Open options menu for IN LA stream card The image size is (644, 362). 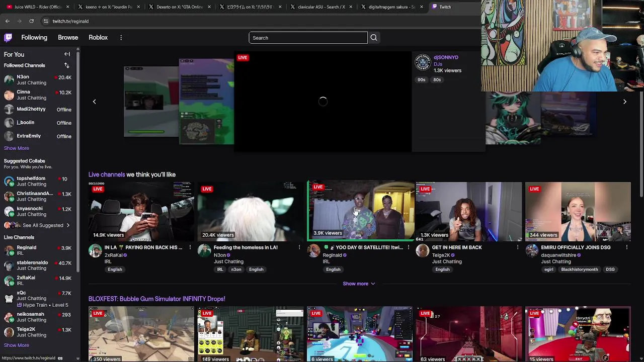[190, 247]
